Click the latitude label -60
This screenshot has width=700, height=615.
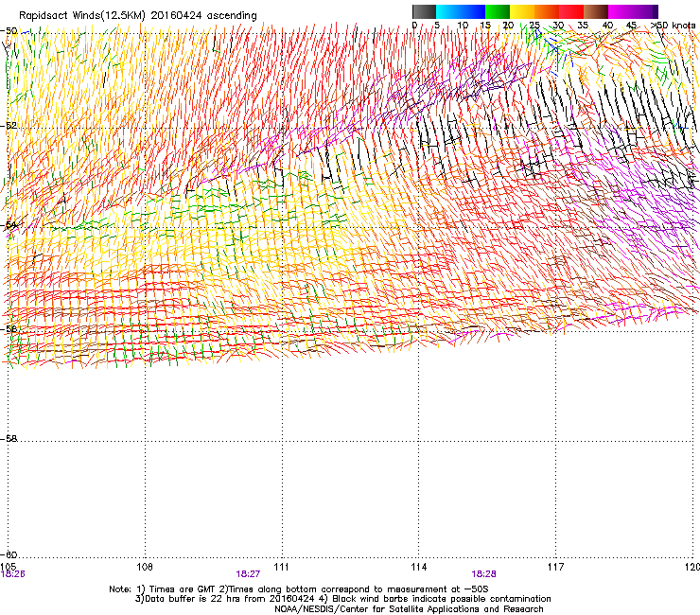[9, 554]
